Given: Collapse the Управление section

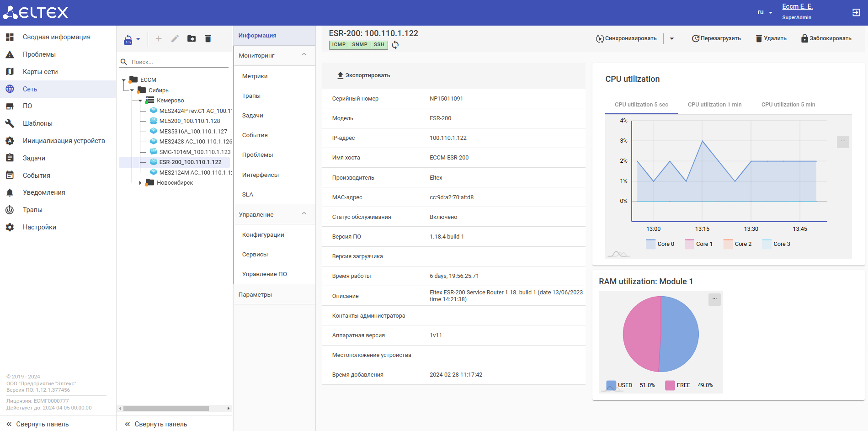Looking at the screenshot, I should (x=304, y=214).
